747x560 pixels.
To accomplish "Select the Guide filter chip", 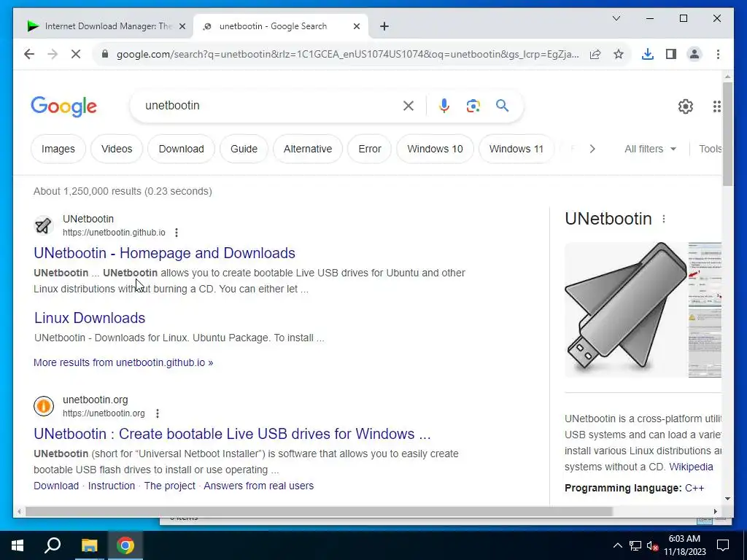I will 244,149.
